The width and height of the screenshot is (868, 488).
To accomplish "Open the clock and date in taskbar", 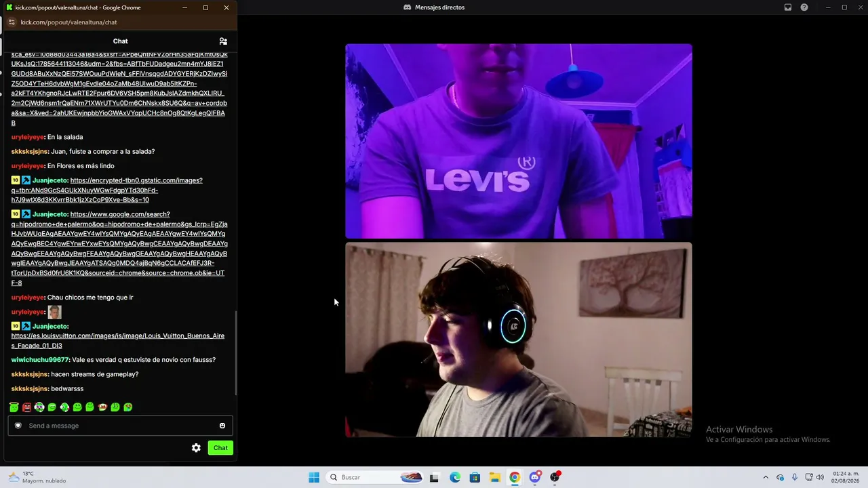I will click(846, 477).
